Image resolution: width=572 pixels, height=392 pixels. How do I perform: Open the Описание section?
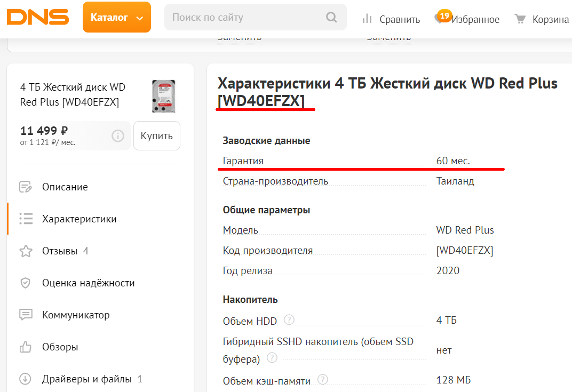coord(65,187)
